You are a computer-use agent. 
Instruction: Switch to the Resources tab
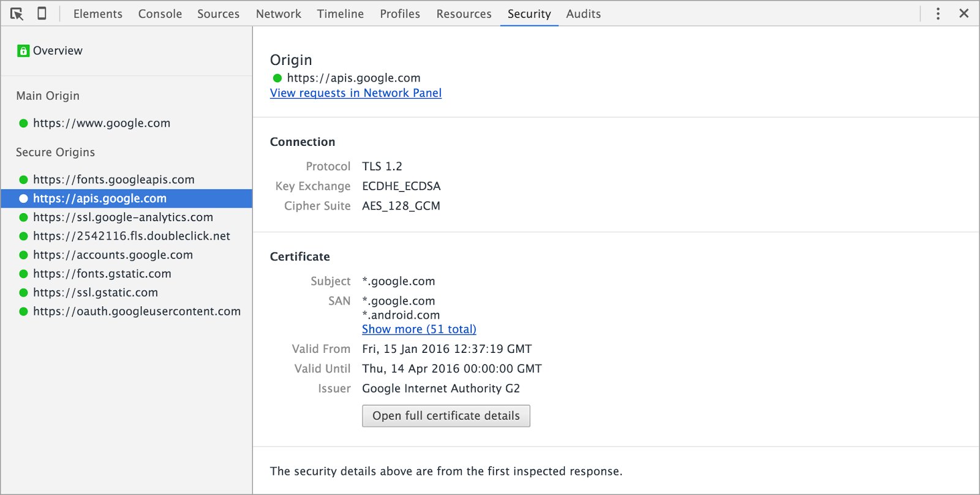(x=464, y=13)
